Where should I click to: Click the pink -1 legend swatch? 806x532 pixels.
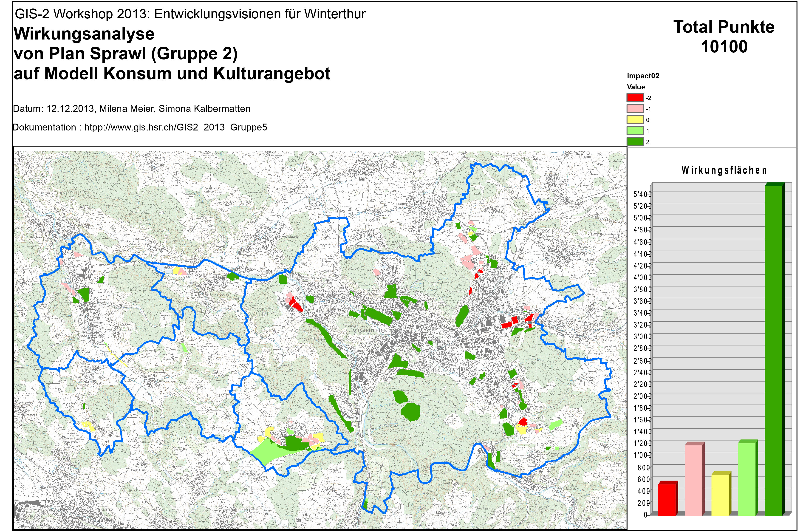(635, 109)
